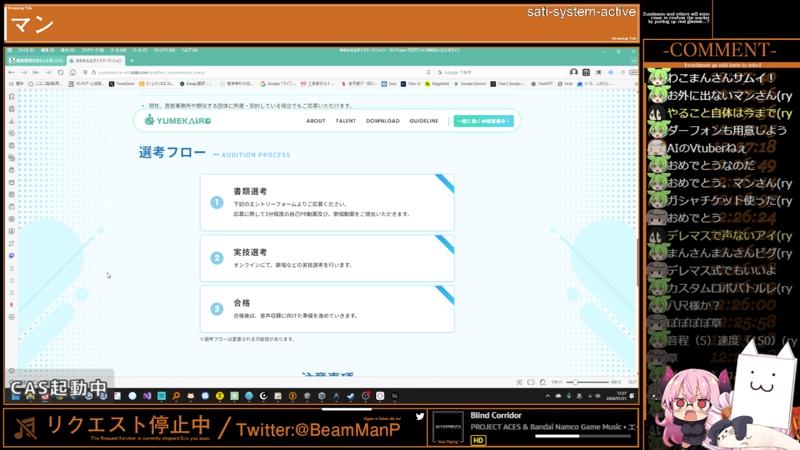Add a web panel with the sidebar plus
The height and width of the screenshot is (450, 800).
[12, 317]
